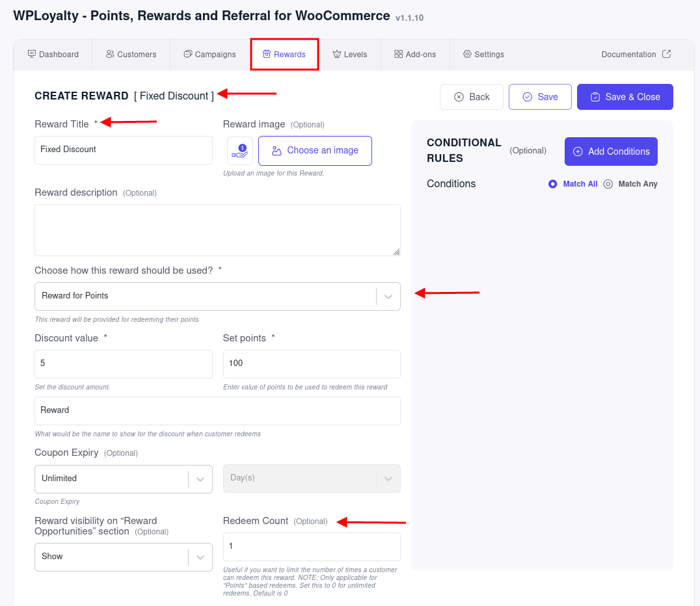Open the Reward for Points dropdown

point(217,296)
